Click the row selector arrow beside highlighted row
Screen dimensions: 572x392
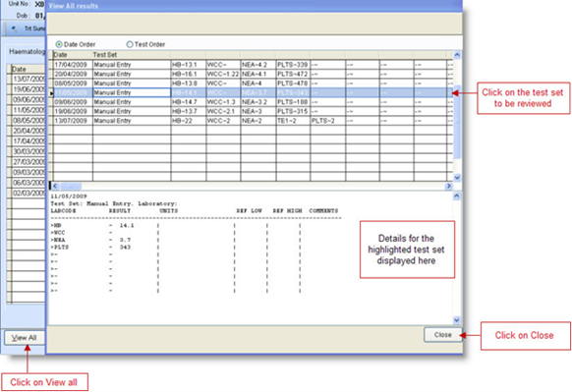point(51,93)
